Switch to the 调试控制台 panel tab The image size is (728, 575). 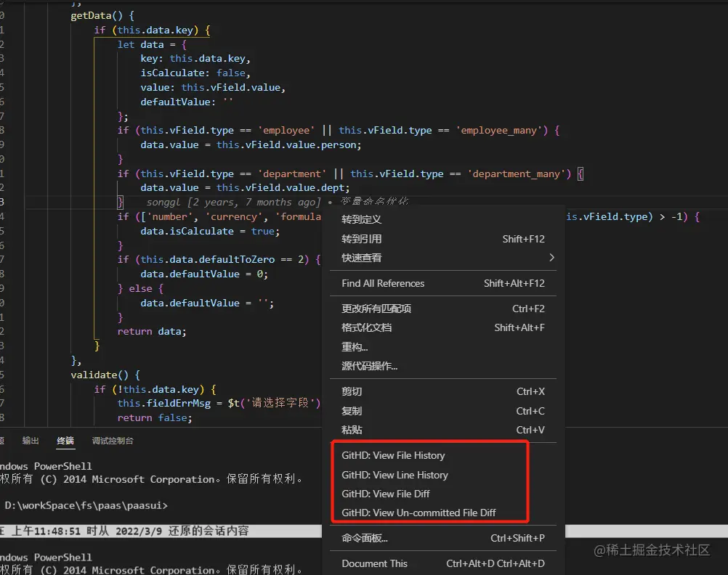pos(113,441)
